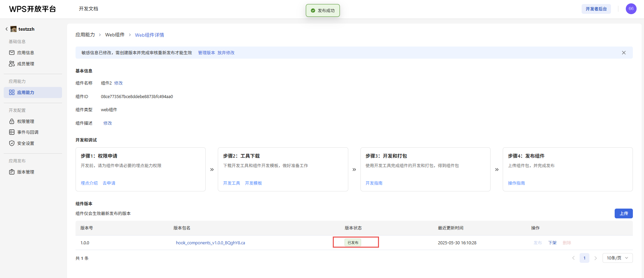
Task: Click 下架 for version 1.0.0
Action: [552, 243]
